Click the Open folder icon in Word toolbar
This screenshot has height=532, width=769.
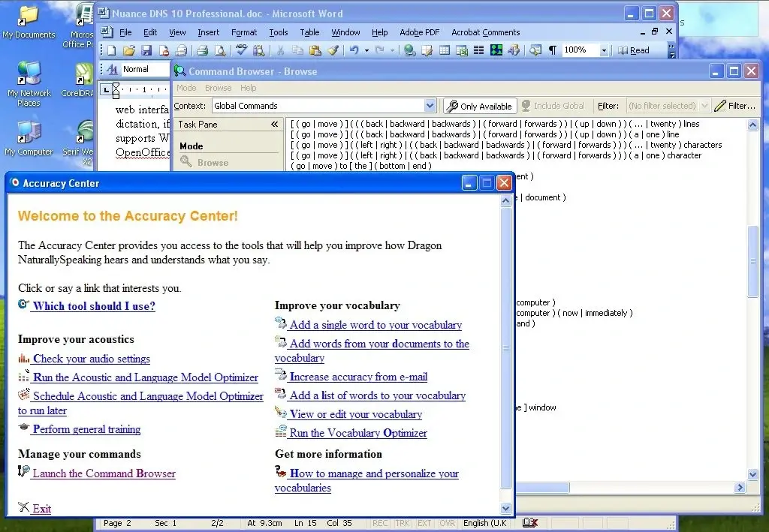tap(128, 50)
